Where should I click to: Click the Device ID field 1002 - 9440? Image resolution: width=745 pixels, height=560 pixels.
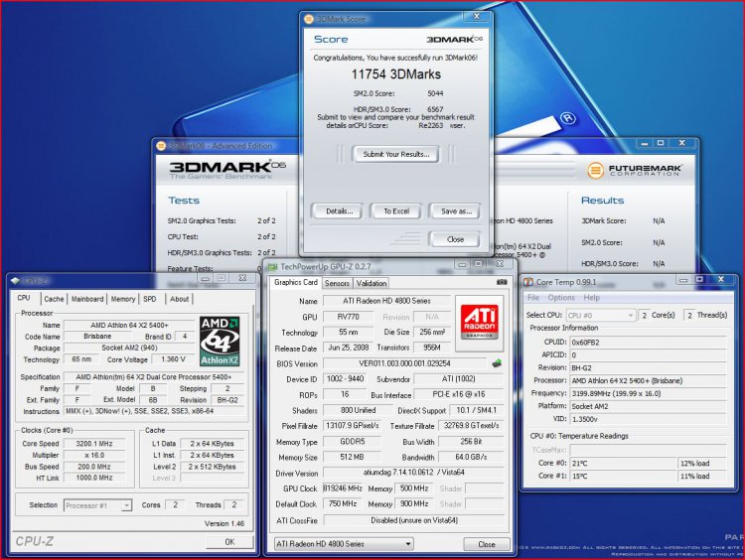pos(345,379)
